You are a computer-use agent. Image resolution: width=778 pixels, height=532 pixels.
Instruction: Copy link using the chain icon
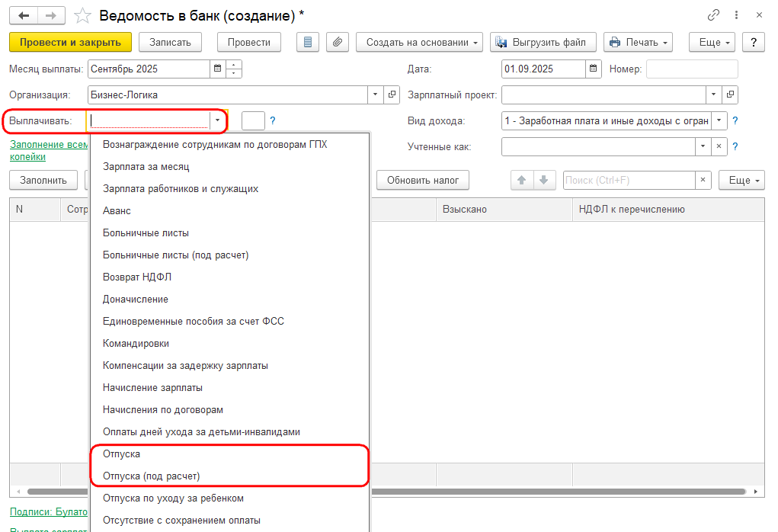pyautogui.click(x=713, y=15)
